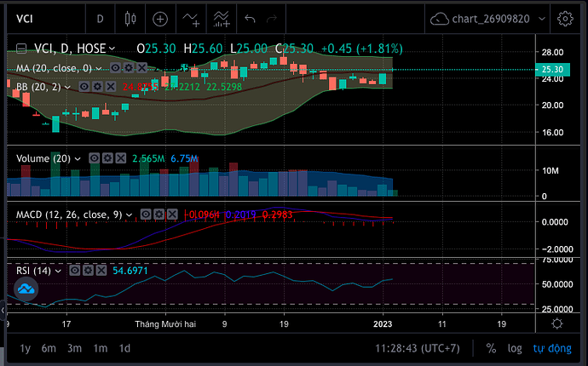This screenshot has width=588, height=366.
Task: Remove the RSI indicator from chart
Action: (101, 270)
